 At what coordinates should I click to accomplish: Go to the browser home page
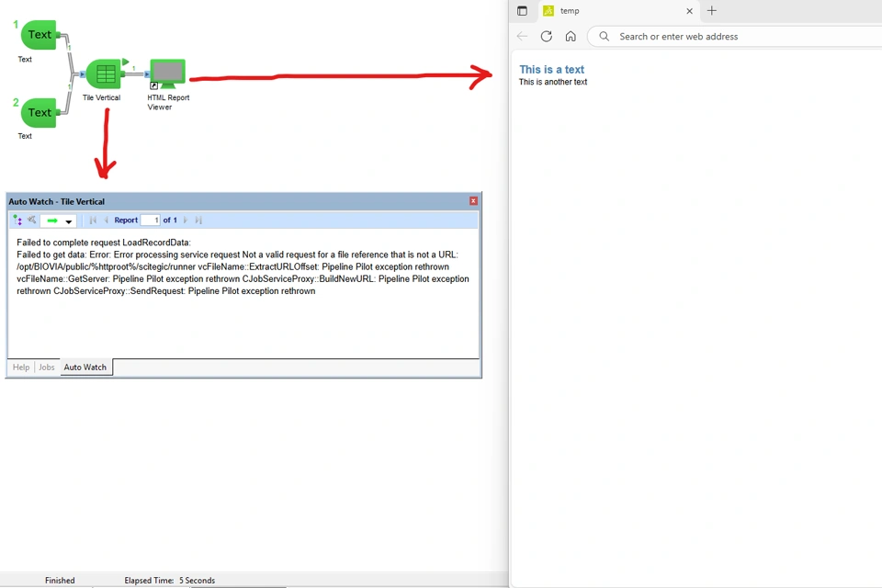coord(571,37)
